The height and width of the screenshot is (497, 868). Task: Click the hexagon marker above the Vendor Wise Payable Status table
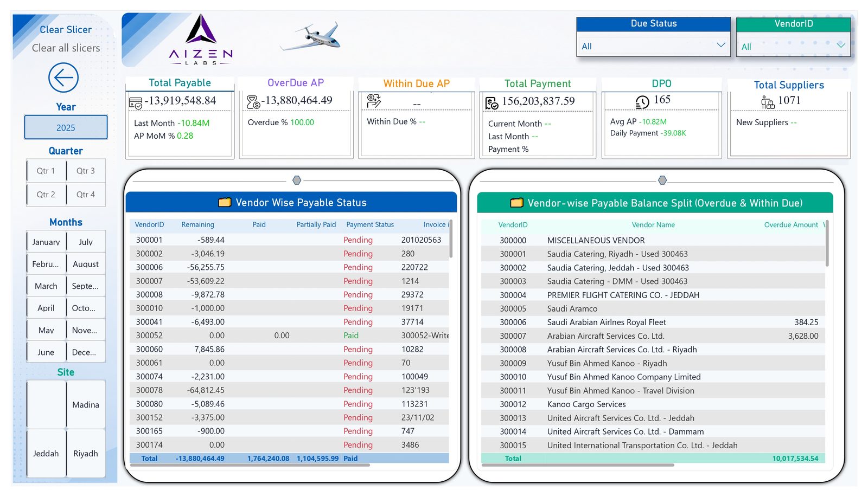(297, 180)
